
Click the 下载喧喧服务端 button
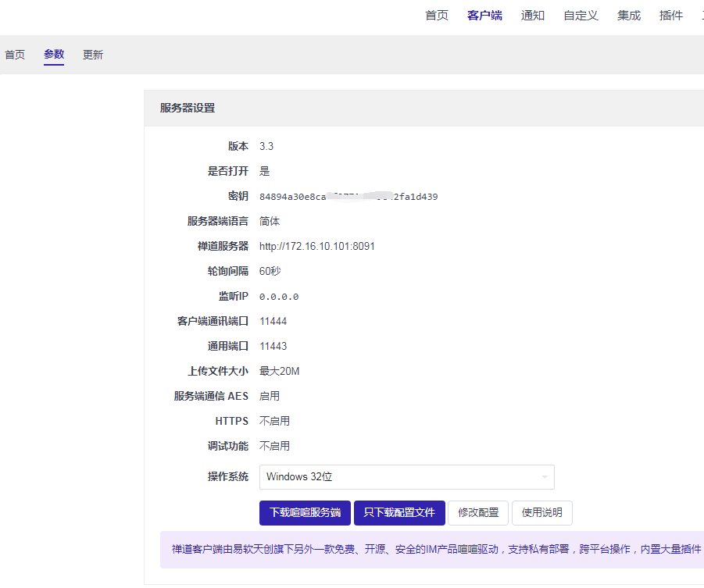(x=305, y=513)
